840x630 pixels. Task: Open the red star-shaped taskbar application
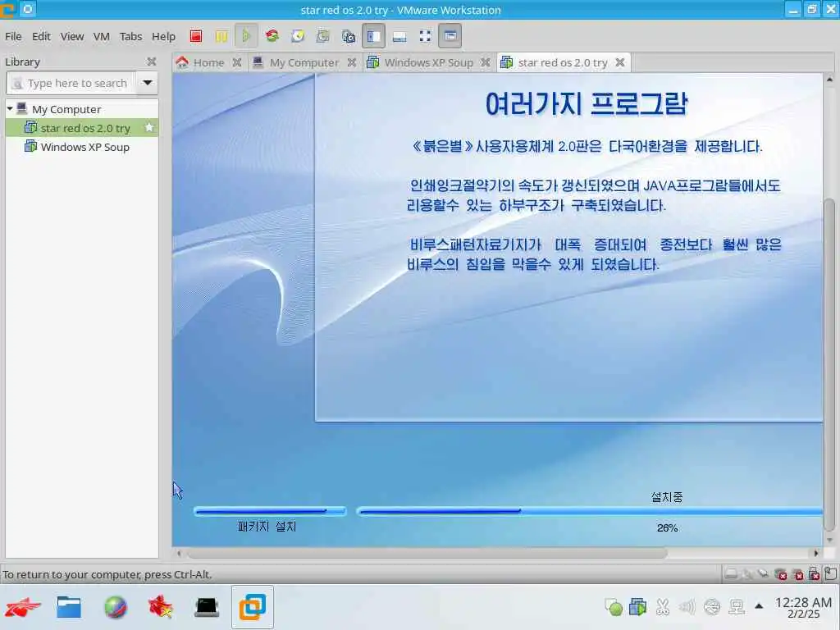click(x=160, y=607)
